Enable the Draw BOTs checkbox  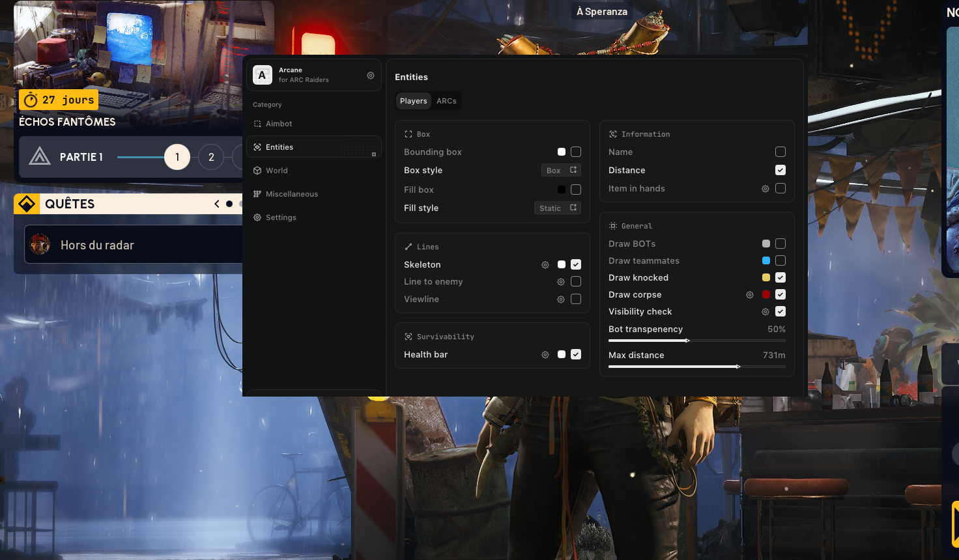[780, 244]
